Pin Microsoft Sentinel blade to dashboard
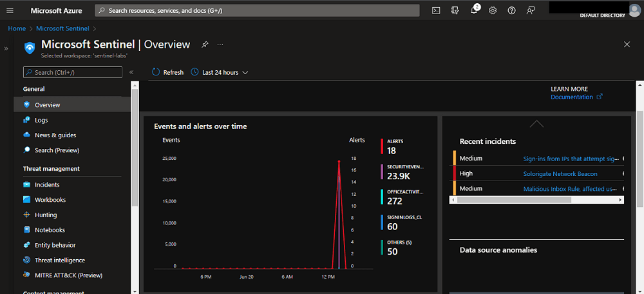 pyautogui.click(x=205, y=44)
